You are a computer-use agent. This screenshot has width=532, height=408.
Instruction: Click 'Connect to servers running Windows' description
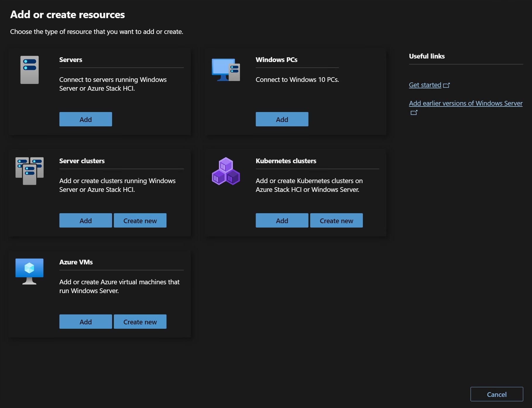click(113, 84)
